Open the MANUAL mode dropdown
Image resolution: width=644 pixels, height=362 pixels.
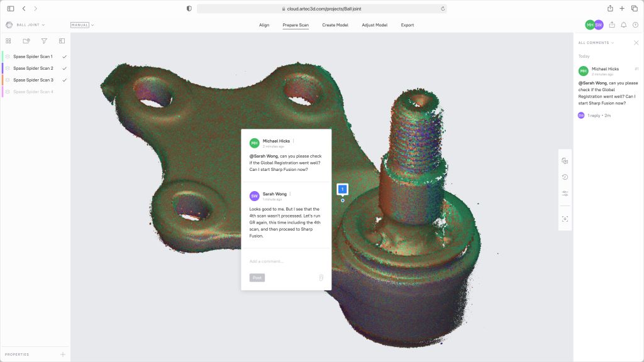point(82,25)
